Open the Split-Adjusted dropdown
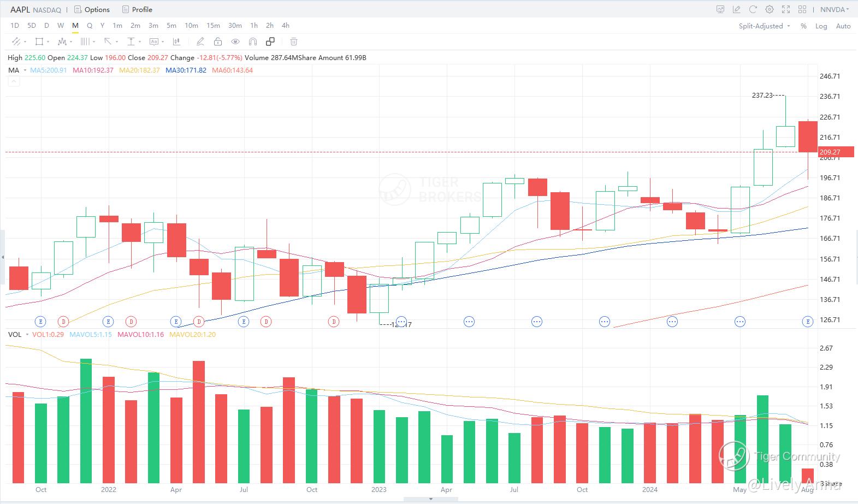This screenshot has height=504, width=858. tap(765, 26)
